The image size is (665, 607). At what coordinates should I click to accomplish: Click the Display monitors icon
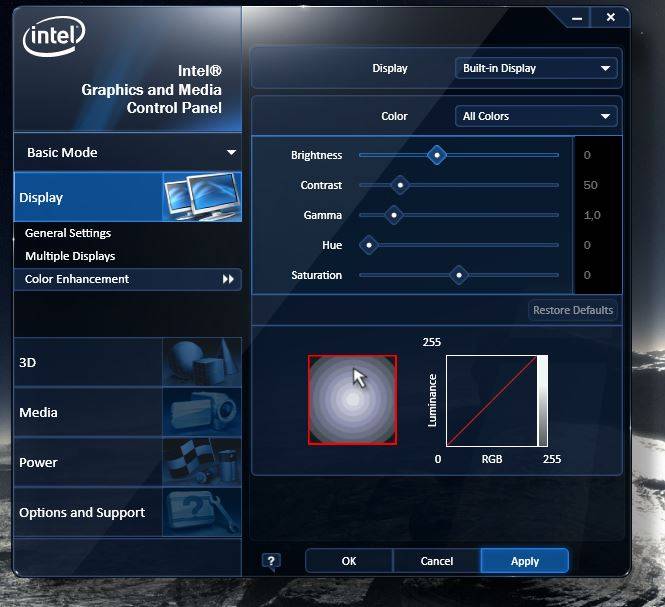click(x=202, y=197)
